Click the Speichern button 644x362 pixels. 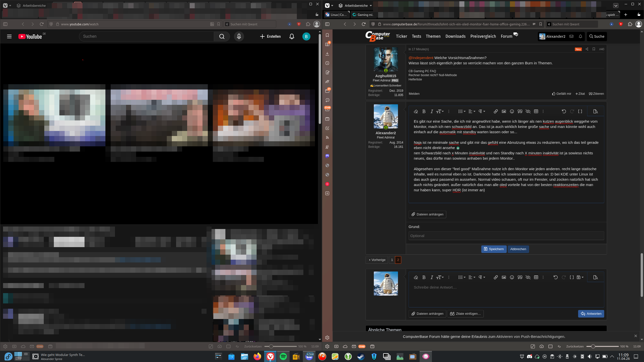pyautogui.click(x=494, y=249)
